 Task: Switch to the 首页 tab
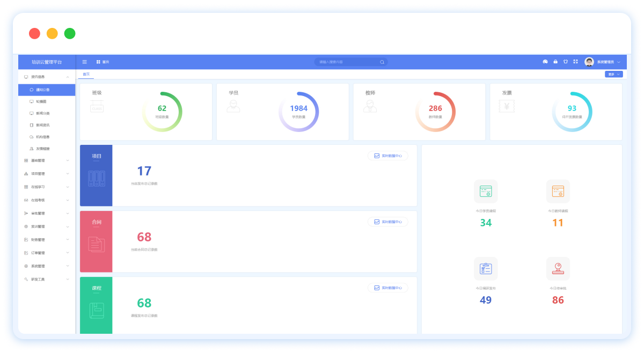(86, 74)
